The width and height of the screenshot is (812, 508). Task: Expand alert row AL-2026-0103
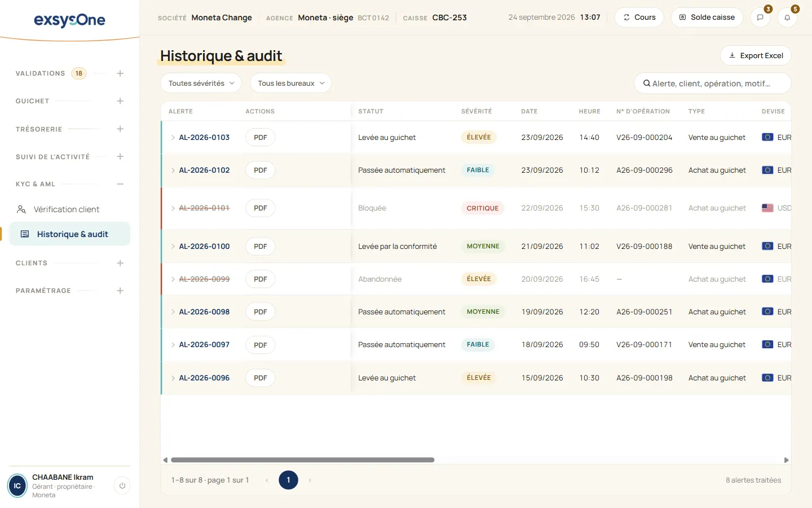point(173,137)
